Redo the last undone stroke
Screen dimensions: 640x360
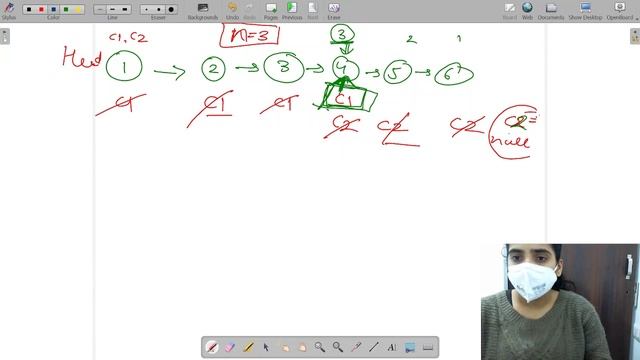click(249, 11)
